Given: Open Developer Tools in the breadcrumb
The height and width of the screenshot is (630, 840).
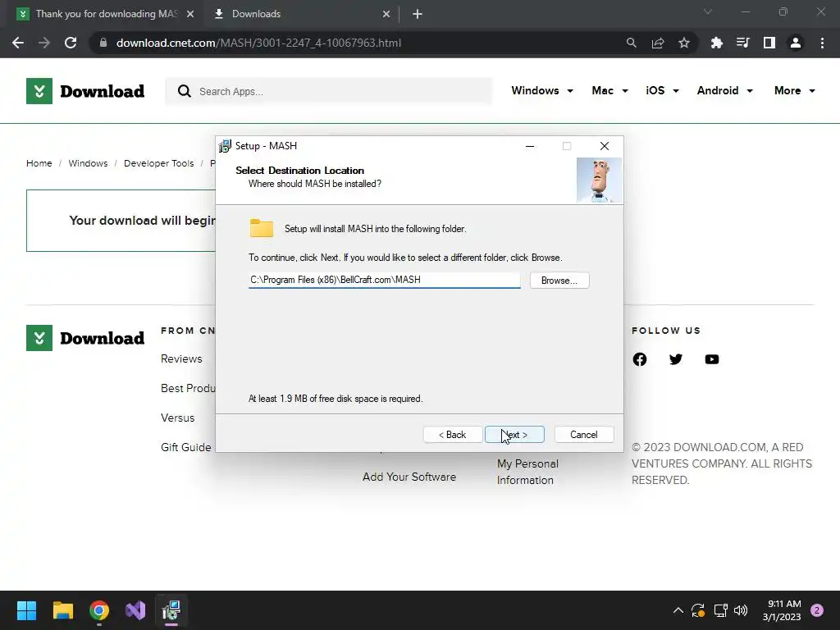Looking at the screenshot, I should point(158,163).
